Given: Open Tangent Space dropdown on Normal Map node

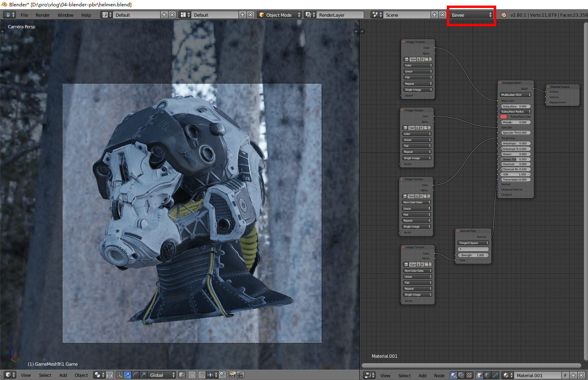Looking at the screenshot, I should click(473, 243).
